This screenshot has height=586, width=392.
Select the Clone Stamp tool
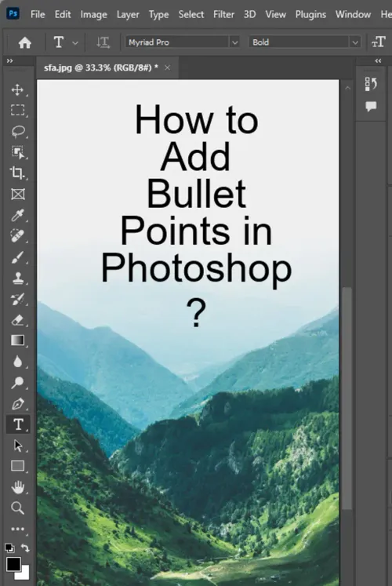click(18, 278)
